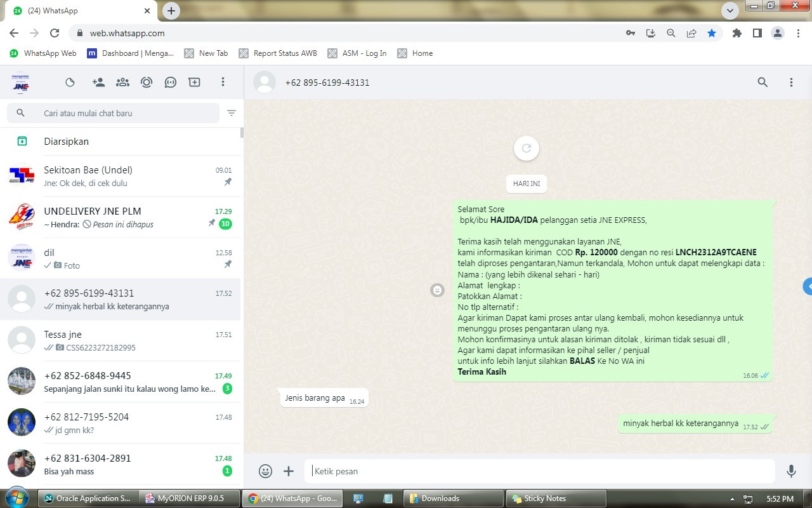Share this page icon in address bar
Viewport: 812px width, 508px height.
[691, 33]
